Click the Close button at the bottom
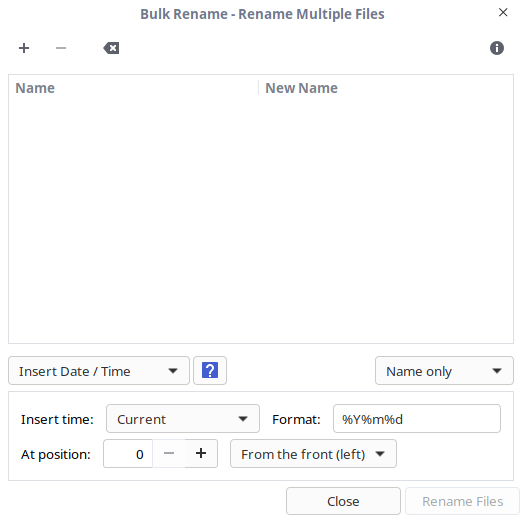The height and width of the screenshot is (517, 522). pyautogui.click(x=343, y=501)
